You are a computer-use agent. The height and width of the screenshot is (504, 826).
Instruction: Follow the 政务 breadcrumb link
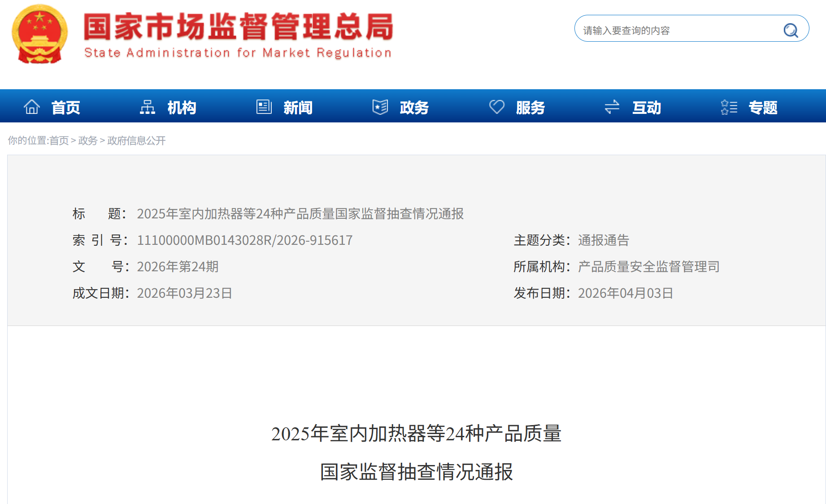87,141
